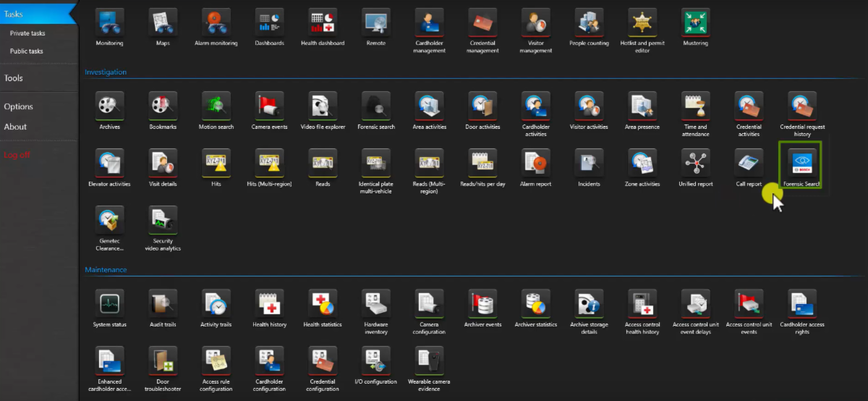
Task: Show the About page
Action: pos(15,127)
